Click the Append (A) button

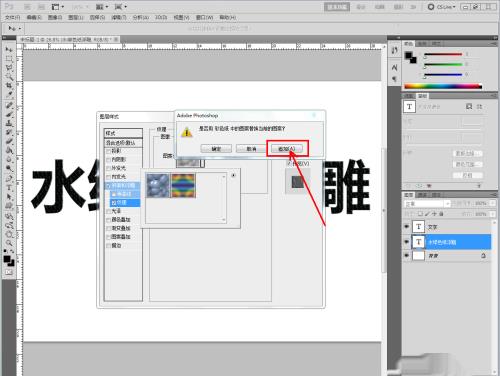tap(287, 149)
